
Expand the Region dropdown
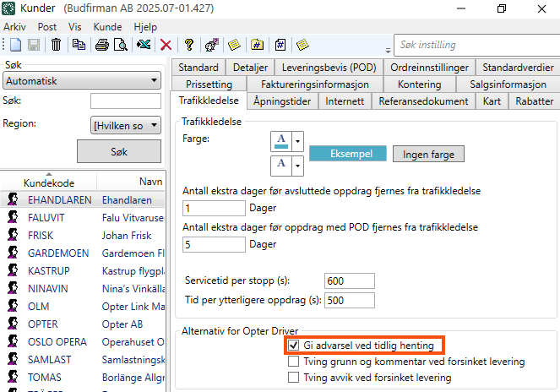click(x=125, y=125)
